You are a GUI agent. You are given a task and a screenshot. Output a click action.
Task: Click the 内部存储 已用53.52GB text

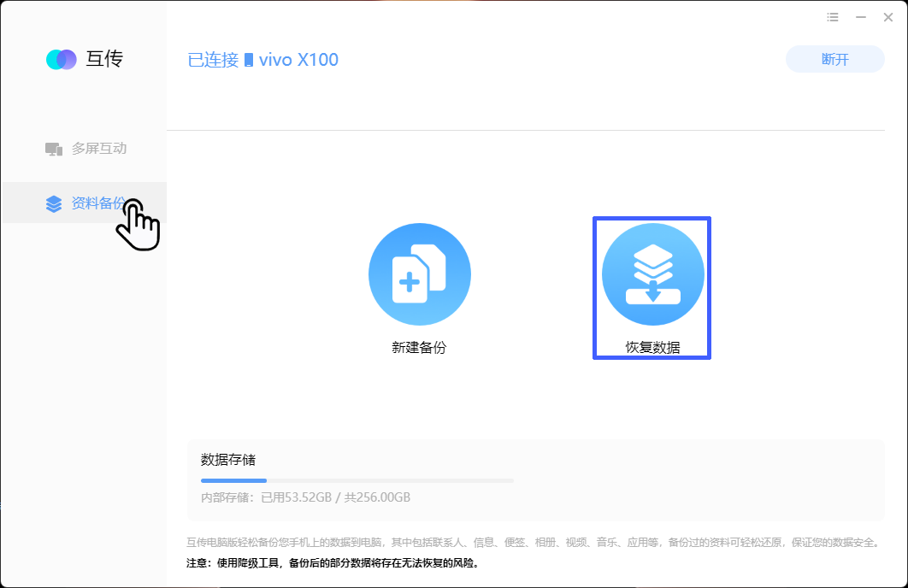pos(306,497)
